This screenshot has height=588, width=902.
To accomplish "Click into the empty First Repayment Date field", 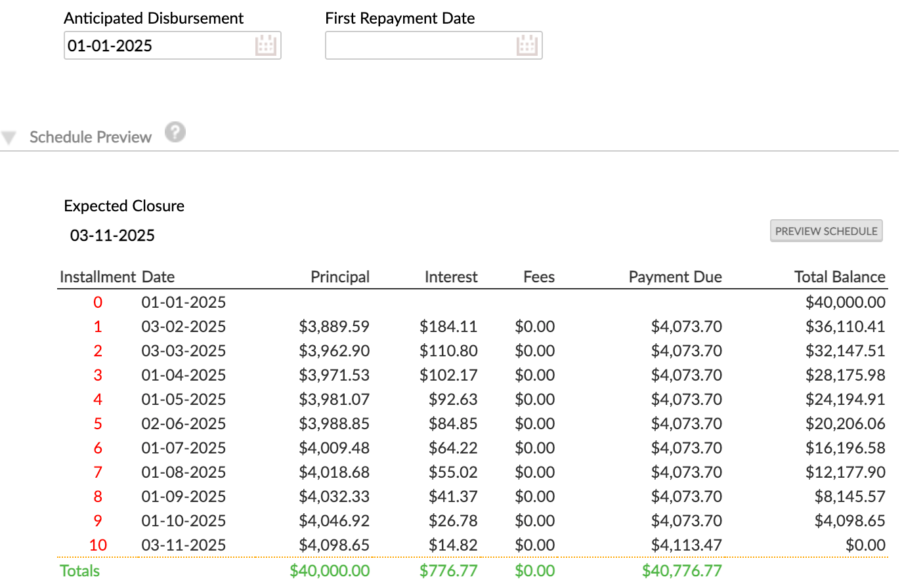I will point(420,46).
